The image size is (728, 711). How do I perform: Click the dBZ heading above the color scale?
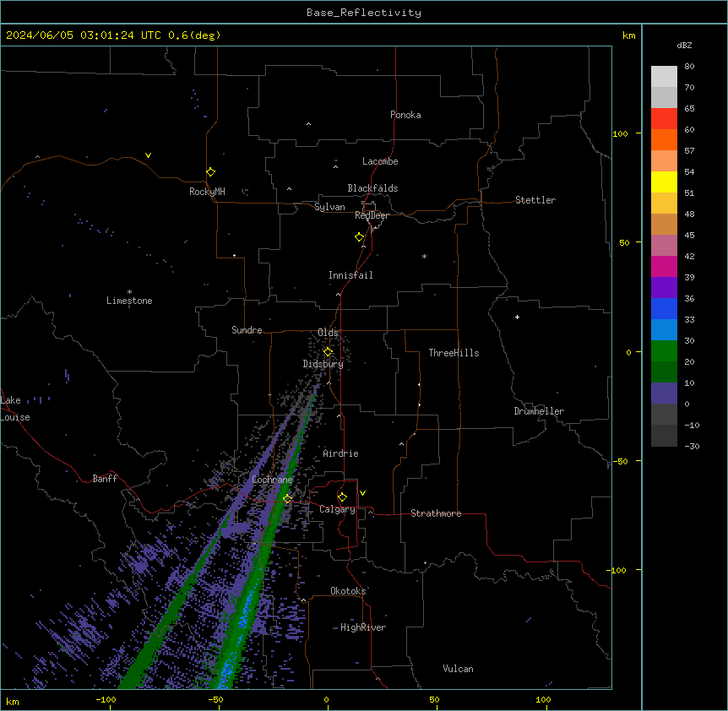click(684, 45)
